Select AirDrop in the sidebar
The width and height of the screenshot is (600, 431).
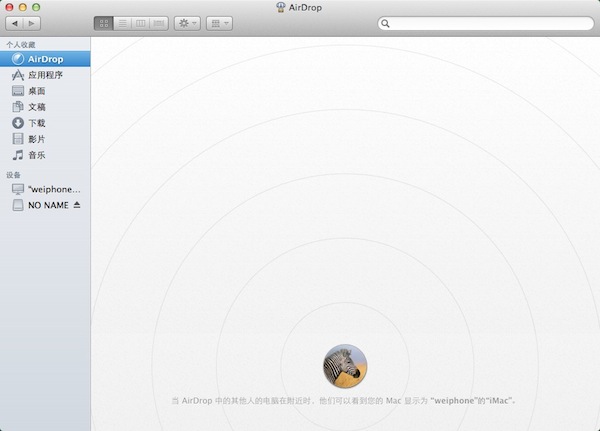(x=45, y=59)
